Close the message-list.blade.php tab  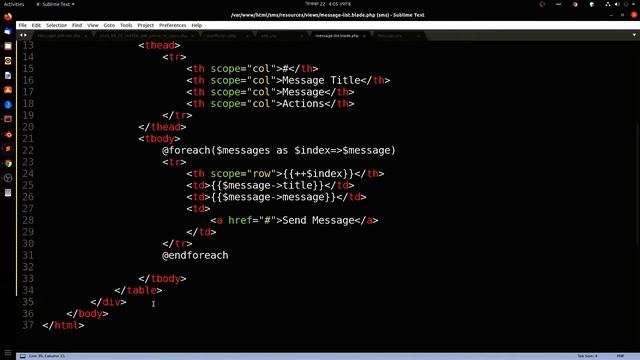pos(364,36)
